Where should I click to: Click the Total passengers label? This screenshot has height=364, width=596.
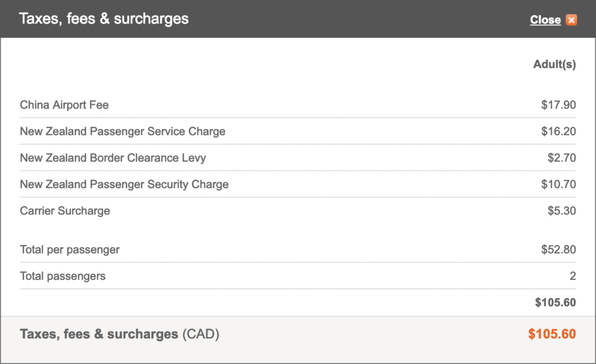click(x=63, y=276)
